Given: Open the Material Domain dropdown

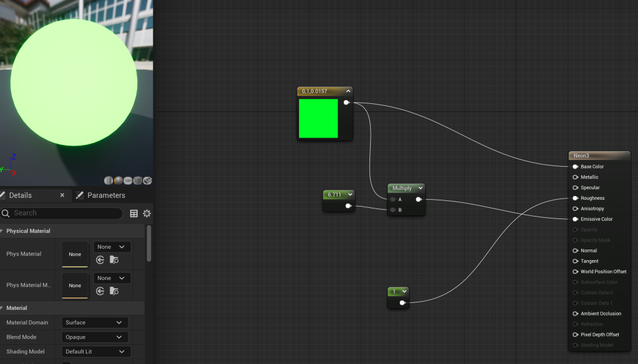Looking at the screenshot, I should [95, 322].
